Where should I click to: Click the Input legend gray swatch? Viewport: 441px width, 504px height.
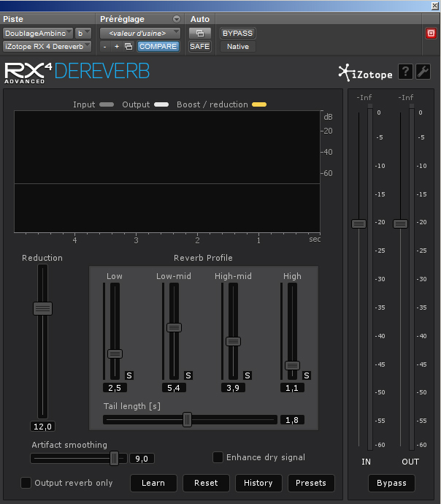(107, 104)
